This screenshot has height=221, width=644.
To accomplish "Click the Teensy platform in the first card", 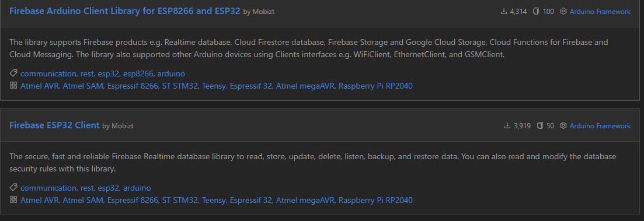I will (x=214, y=86).
